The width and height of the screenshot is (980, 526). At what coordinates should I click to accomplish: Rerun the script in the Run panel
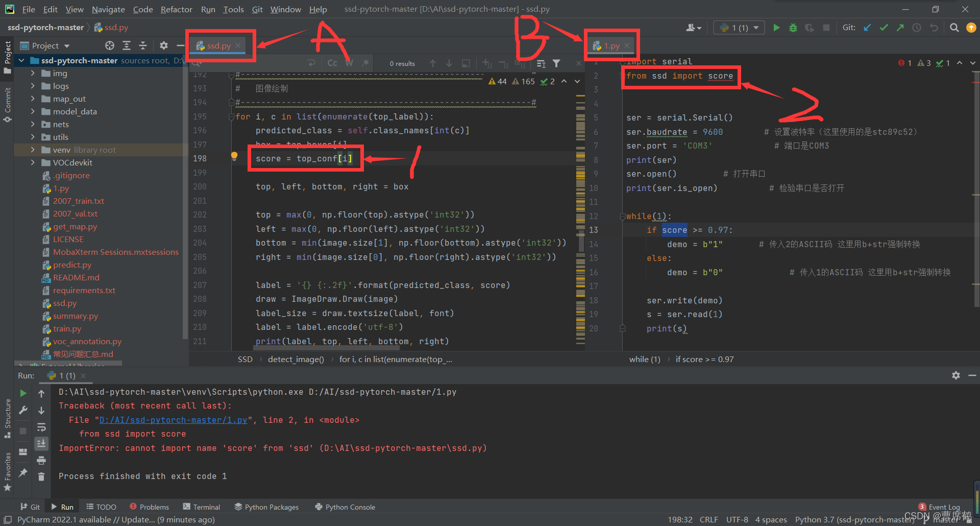coord(22,393)
